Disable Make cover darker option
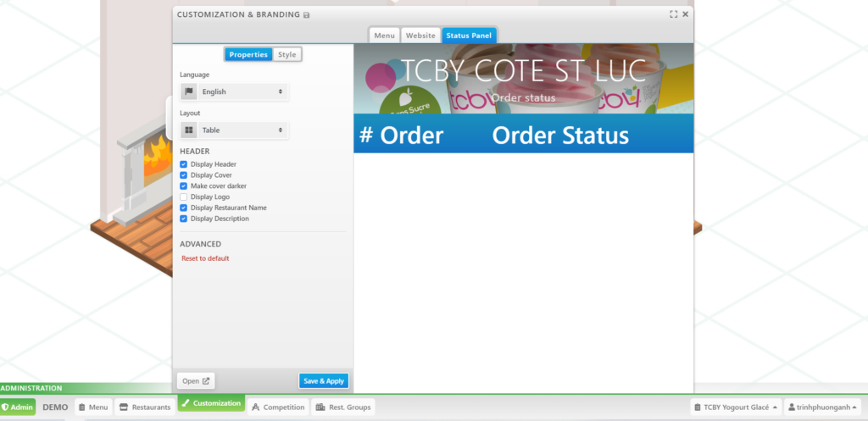 (x=184, y=186)
